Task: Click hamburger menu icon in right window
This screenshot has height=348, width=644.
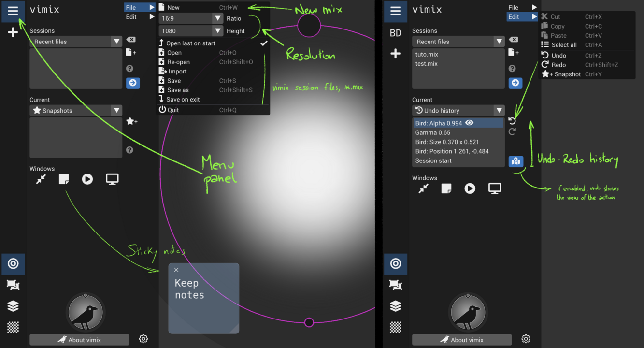Action: coord(396,11)
